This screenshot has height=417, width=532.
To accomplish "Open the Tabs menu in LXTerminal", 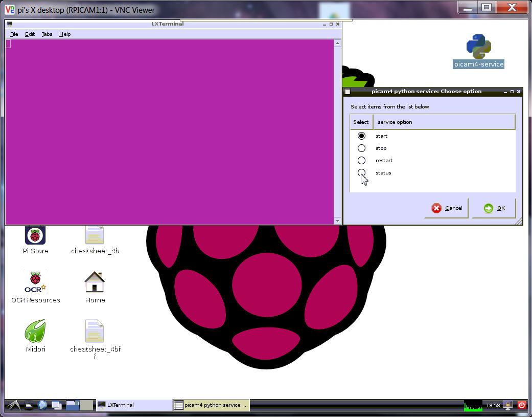I will point(47,34).
